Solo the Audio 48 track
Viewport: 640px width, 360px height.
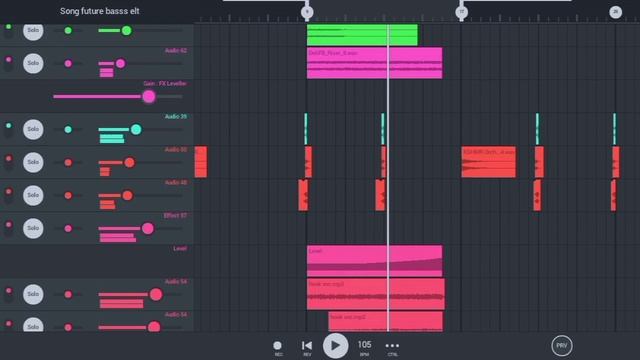click(33, 195)
